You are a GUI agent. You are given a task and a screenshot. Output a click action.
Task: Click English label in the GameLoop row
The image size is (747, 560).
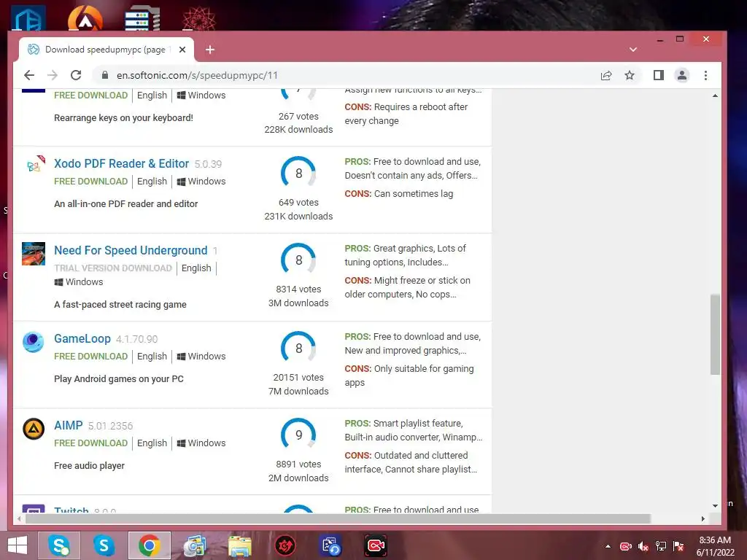tap(152, 356)
